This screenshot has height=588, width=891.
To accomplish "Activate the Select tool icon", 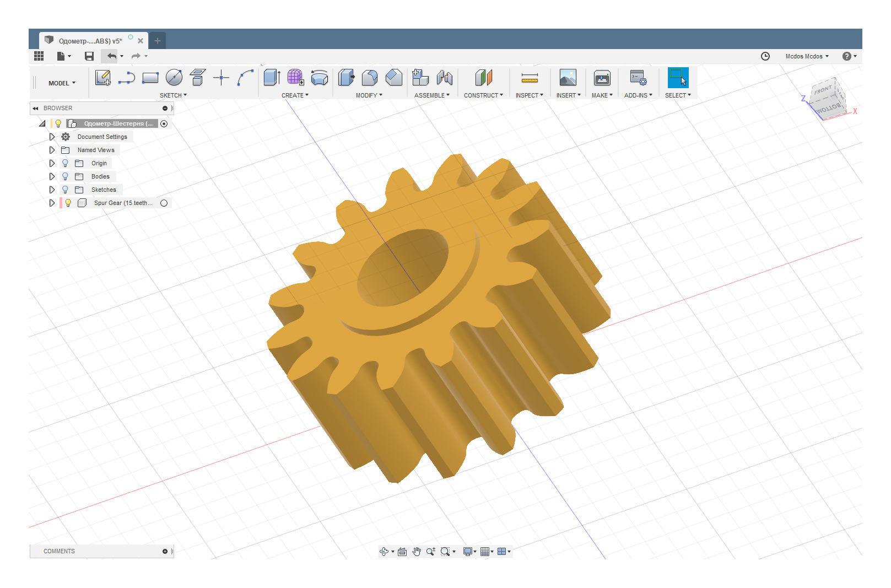I will coord(678,78).
